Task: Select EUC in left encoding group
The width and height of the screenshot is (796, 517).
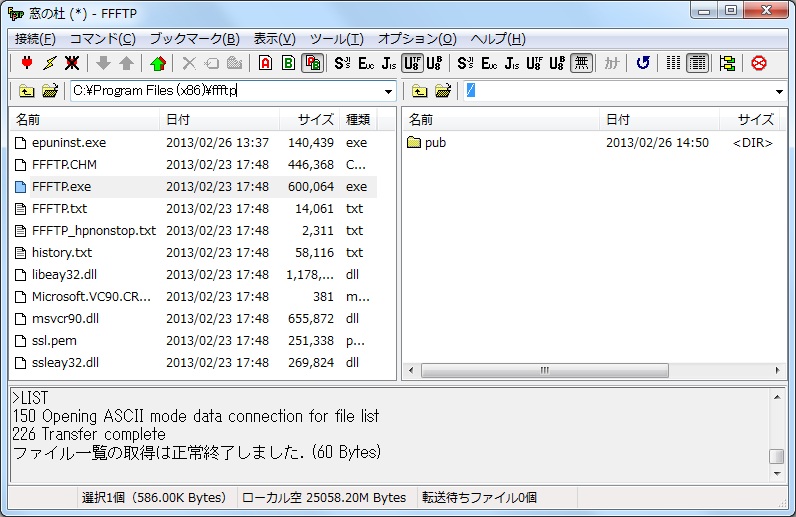Action: [x=366, y=63]
